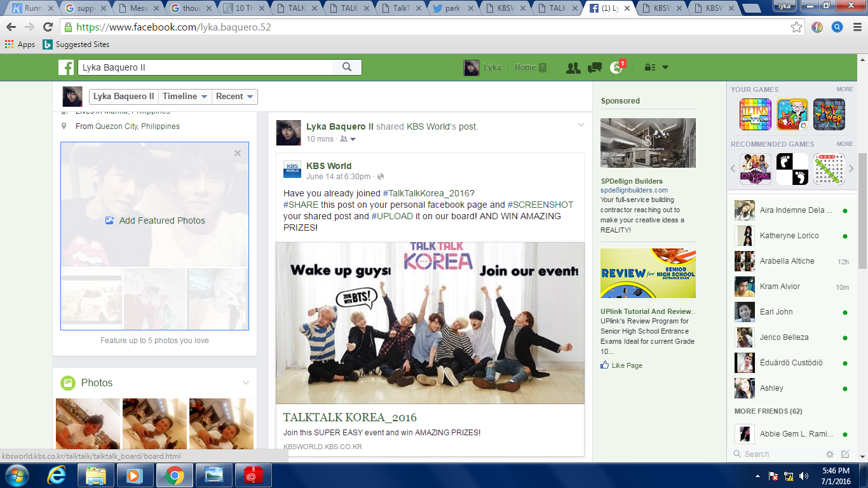Viewport: 868px width, 488px height.
Task: Close the Add Featured Photos box
Action: point(238,153)
